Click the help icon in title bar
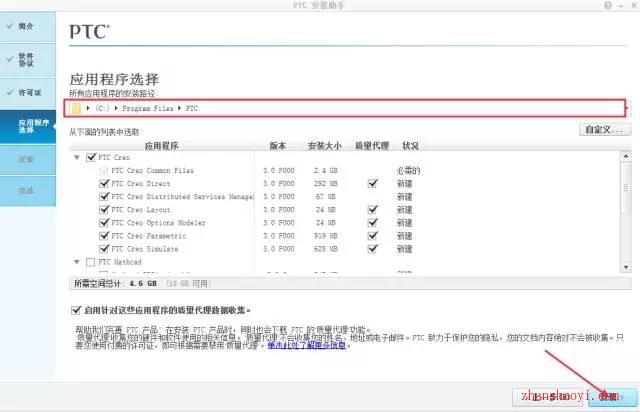640x412 pixels. pos(608,5)
